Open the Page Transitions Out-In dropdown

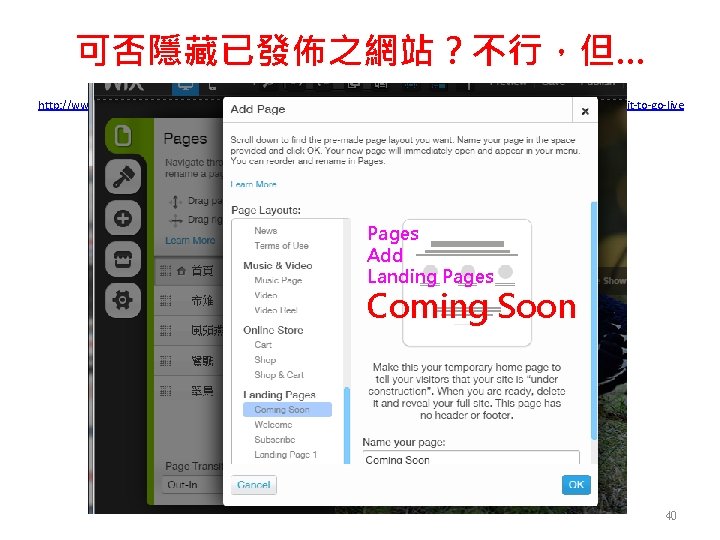192,484
